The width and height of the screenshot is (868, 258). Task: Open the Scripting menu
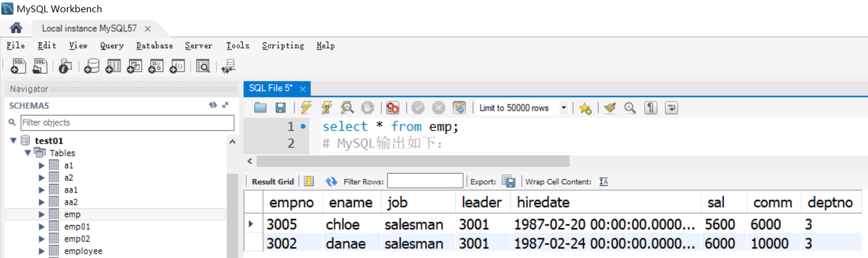point(283,46)
